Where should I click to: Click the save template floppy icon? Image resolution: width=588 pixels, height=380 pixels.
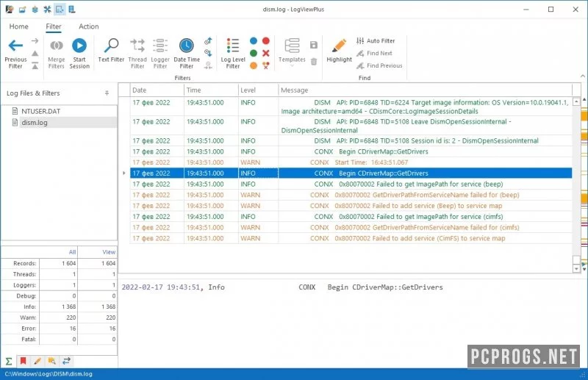[x=314, y=45]
